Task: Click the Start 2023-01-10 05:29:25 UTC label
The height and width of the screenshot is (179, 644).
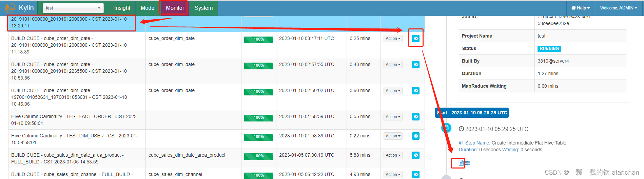Action: pos(472,113)
